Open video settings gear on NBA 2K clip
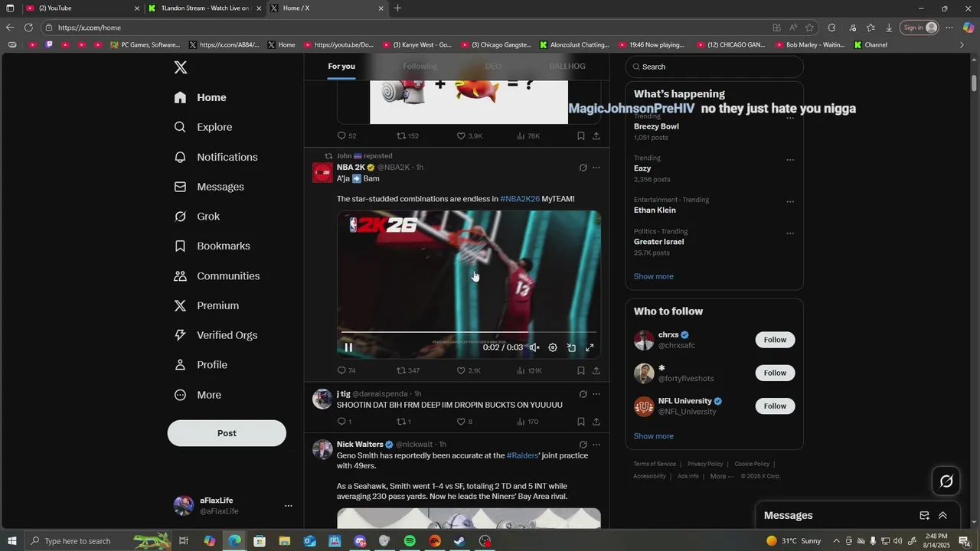The width and height of the screenshot is (980, 551). [553, 347]
